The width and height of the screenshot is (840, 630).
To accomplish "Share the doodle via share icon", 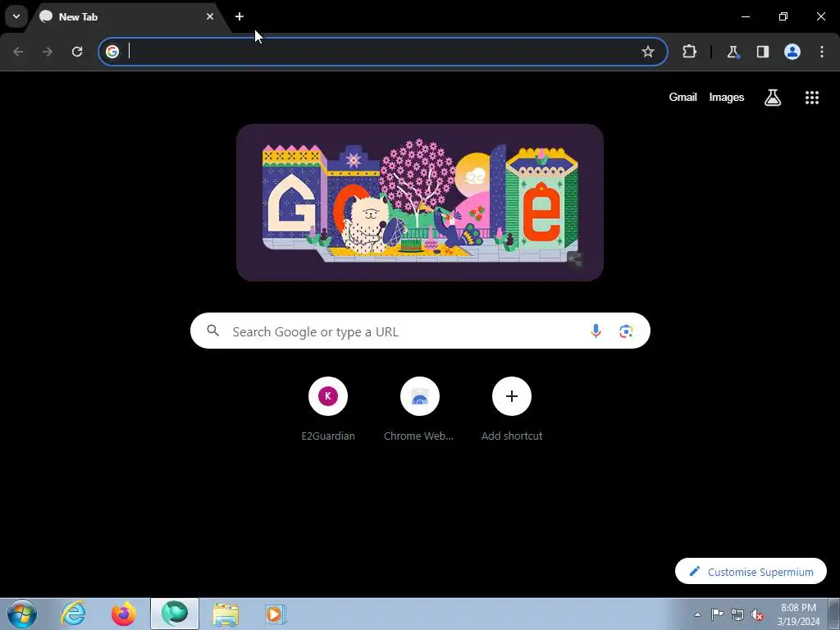I will click(575, 260).
